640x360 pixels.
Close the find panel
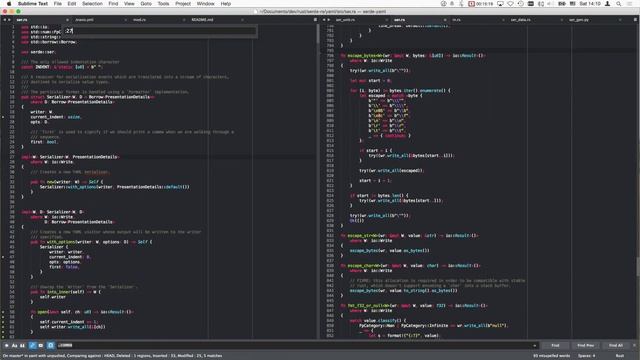pyautogui.click(x=634, y=345)
